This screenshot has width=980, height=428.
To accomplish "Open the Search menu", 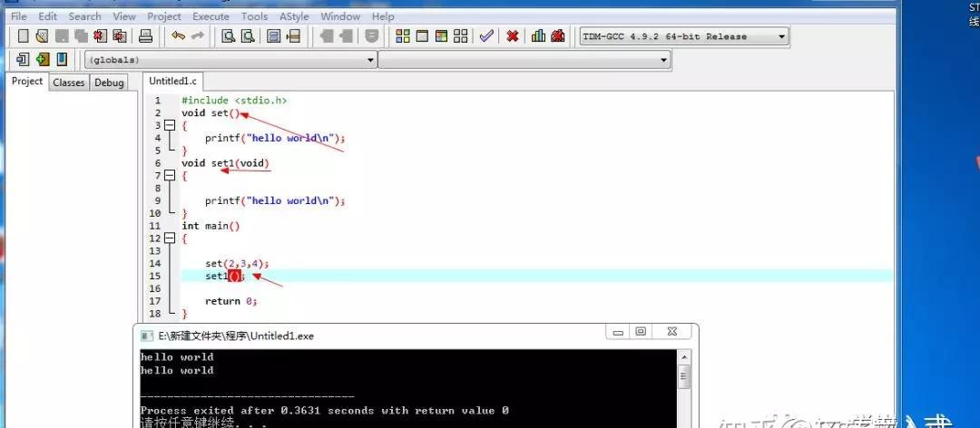I will (x=84, y=16).
